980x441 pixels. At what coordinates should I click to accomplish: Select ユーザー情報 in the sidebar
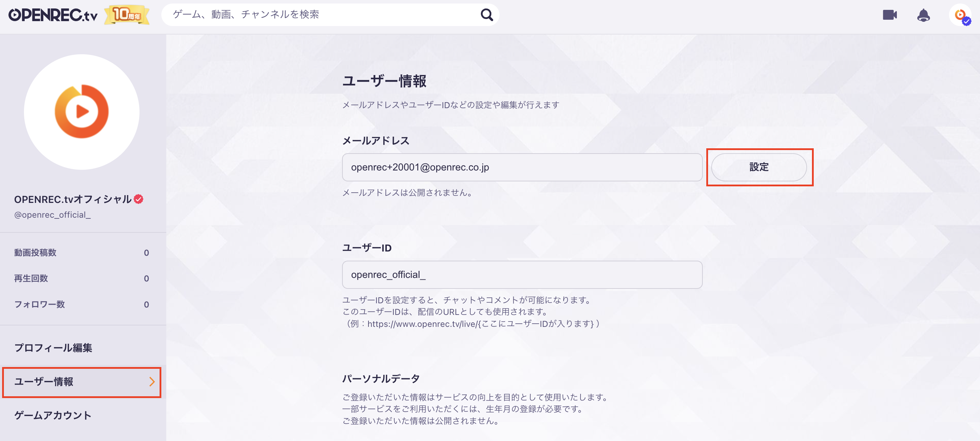click(x=82, y=381)
